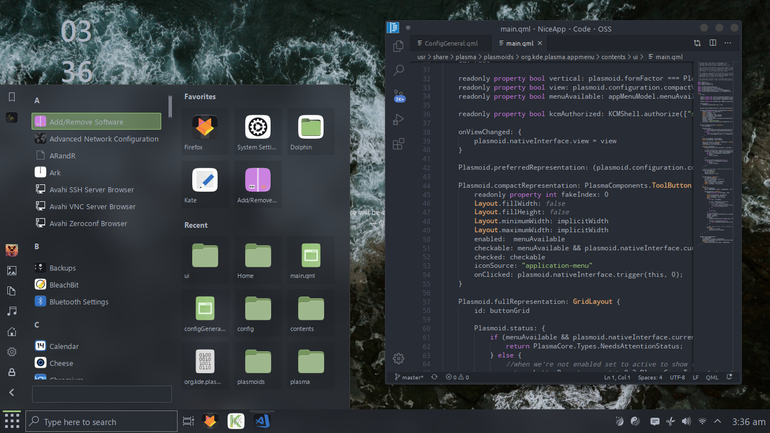The image size is (770, 433).
Task: Split the editor to the right
Action: [x=713, y=43]
